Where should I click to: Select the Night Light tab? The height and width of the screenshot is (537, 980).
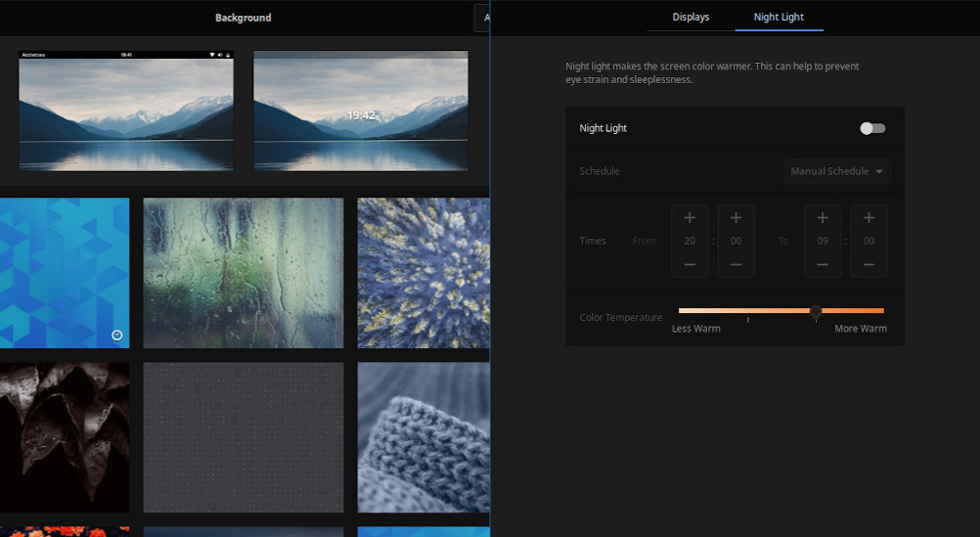click(x=779, y=17)
